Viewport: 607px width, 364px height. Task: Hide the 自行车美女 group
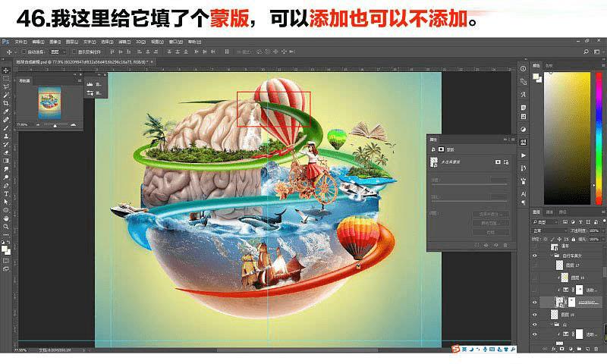[535, 256]
